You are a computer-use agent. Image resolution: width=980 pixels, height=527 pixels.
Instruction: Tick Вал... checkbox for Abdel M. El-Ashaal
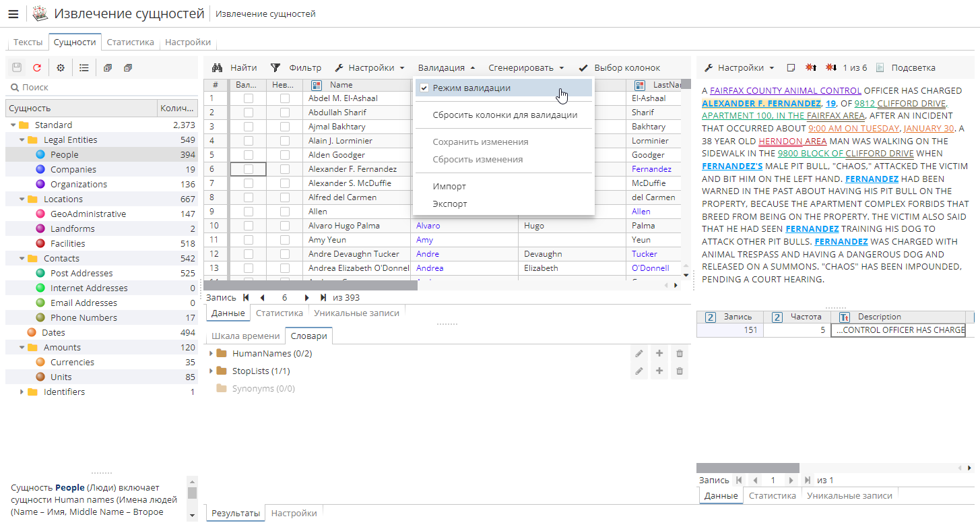click(249, 98)
